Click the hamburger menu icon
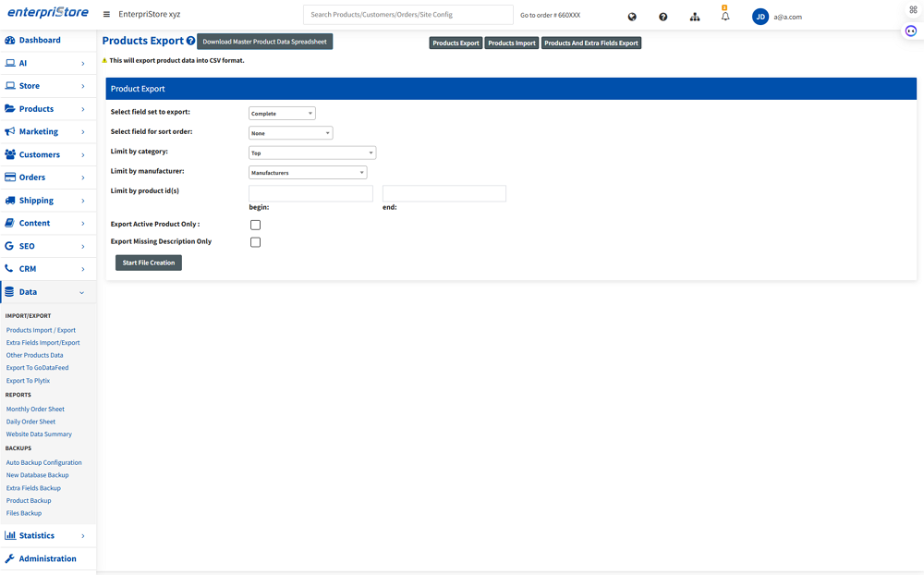The width and height of the screenshot is (924, 575). 106,15
